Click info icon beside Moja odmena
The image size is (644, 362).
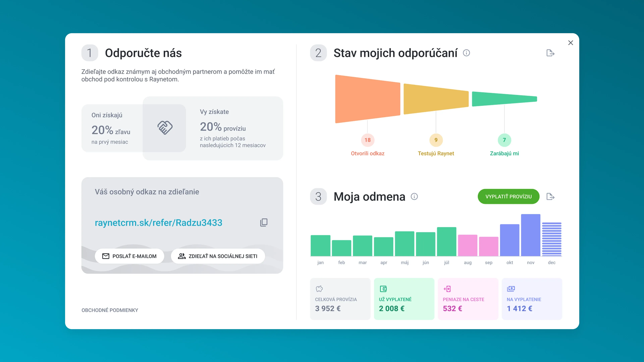point(414,197)
